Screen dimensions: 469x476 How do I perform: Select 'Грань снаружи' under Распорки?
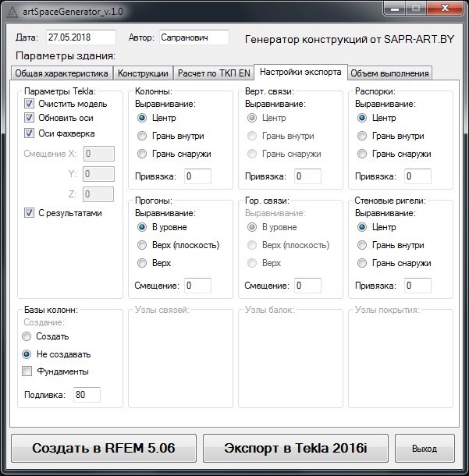point(362,154)
